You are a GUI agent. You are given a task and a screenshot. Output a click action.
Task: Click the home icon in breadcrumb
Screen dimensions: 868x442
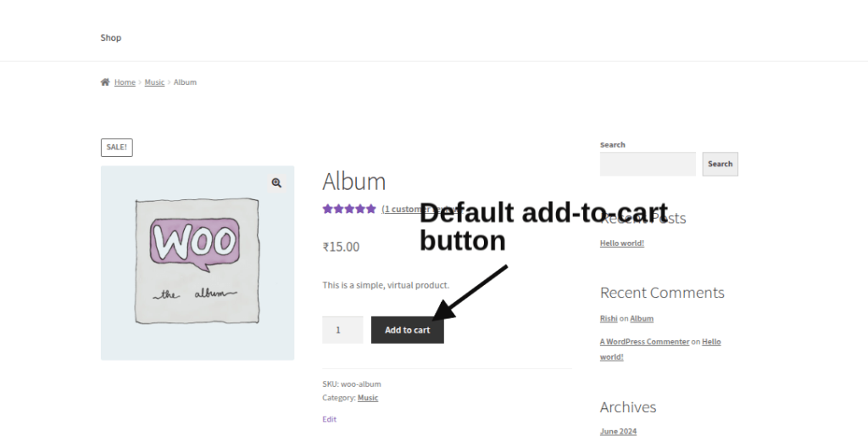(x=105, y=82)
